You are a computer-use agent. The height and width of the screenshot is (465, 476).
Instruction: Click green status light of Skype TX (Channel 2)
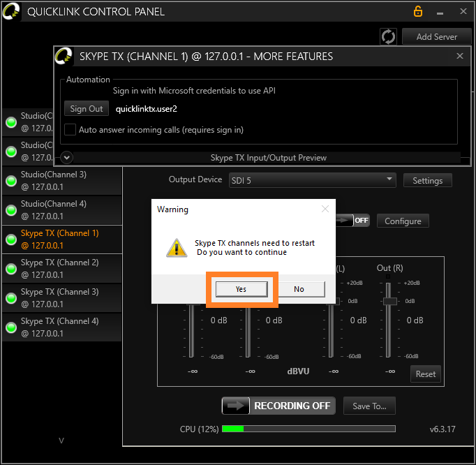[x=11, y=269]
